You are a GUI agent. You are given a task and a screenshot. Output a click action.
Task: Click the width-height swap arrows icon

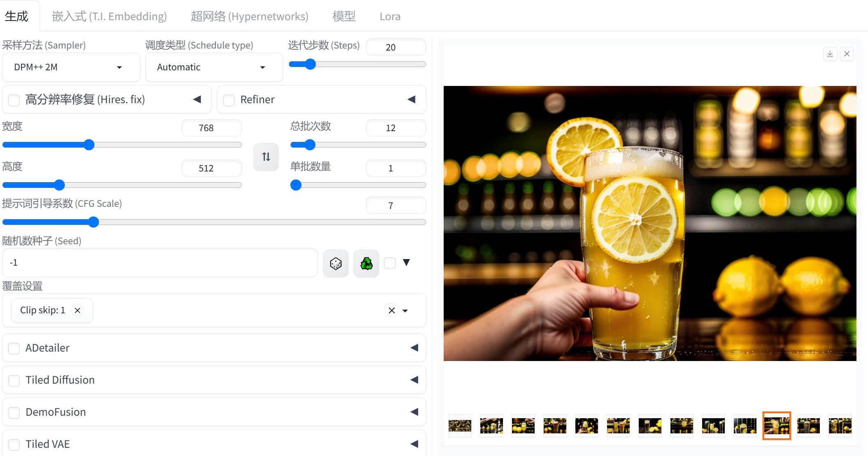(x=266, y=157)
